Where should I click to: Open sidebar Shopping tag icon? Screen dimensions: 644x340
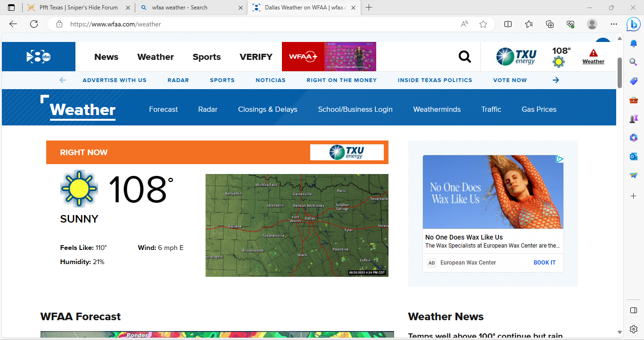[634, 81]
